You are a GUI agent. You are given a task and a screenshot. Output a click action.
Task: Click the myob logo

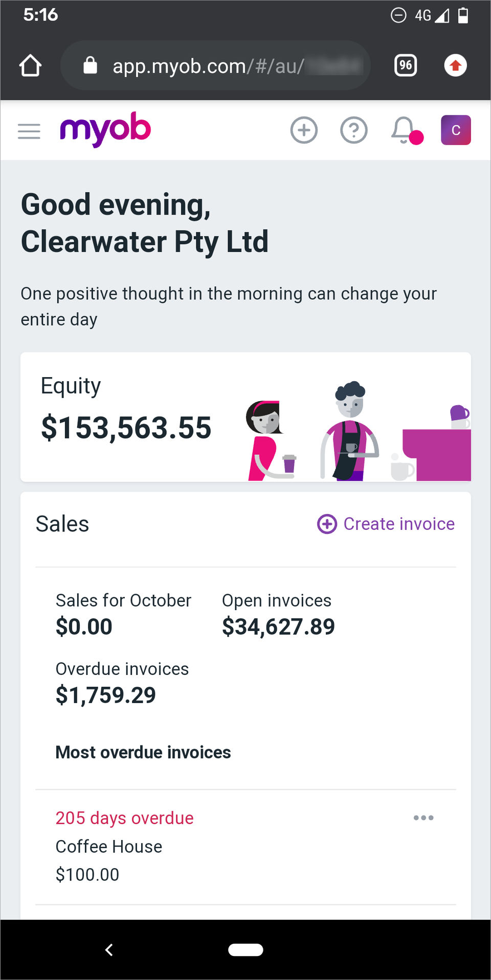click(105, 129)
